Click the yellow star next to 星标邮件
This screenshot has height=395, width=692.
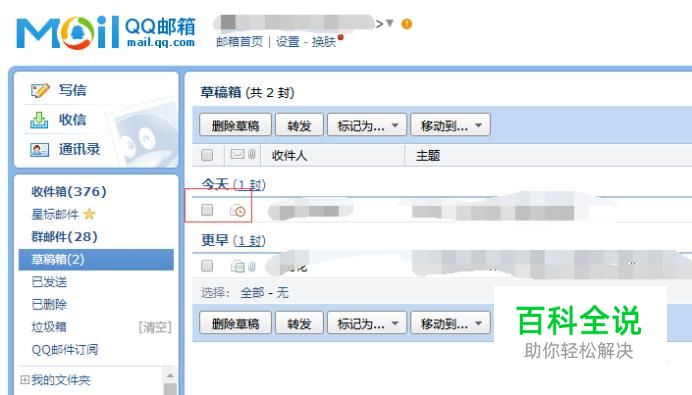pos(89,214)
